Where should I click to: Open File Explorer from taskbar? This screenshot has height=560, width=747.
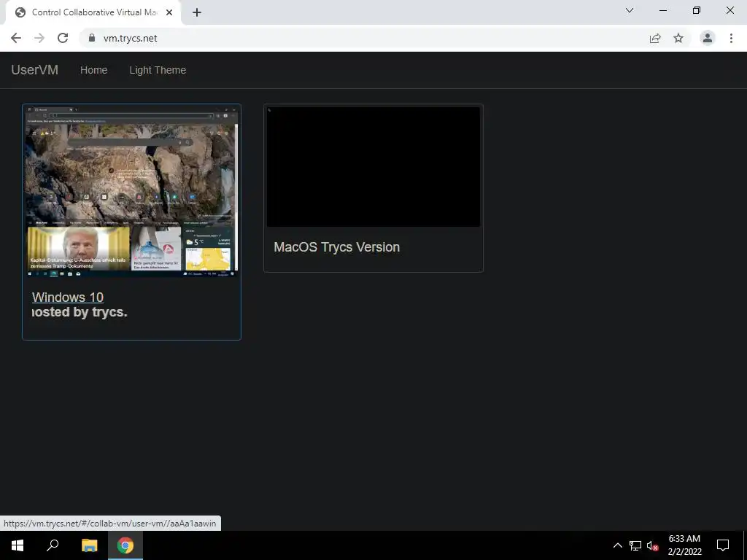(x=89, y=545)
